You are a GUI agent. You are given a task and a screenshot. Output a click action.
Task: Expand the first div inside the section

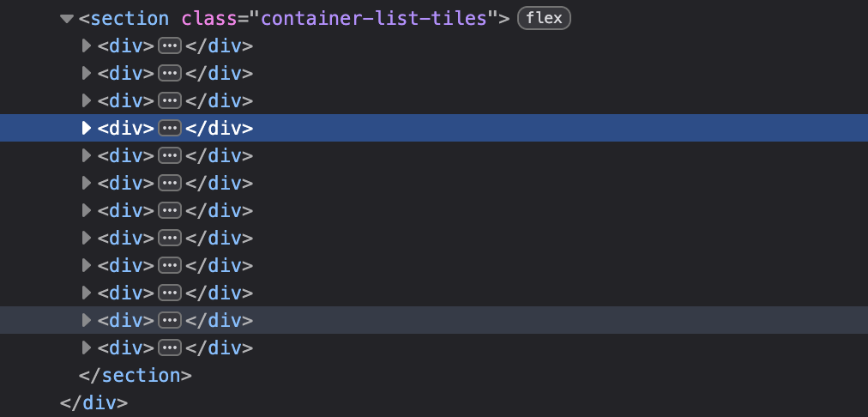pos(86,45)
